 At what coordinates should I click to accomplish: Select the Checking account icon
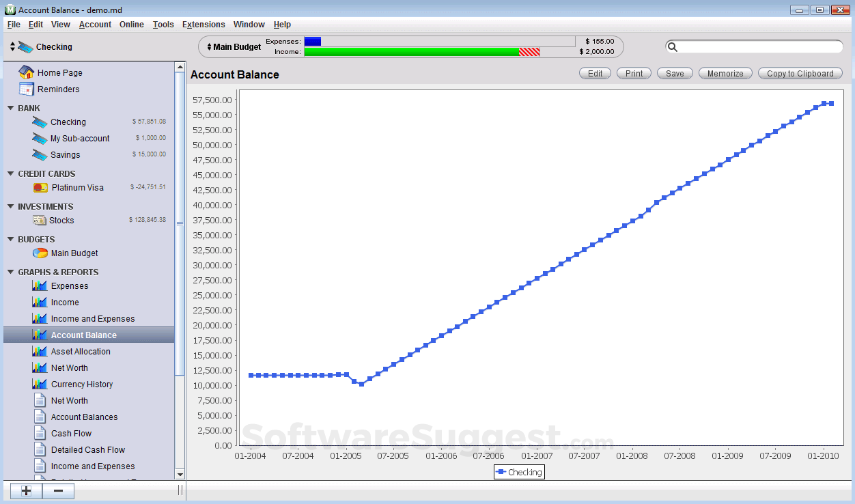click(39, 122)
